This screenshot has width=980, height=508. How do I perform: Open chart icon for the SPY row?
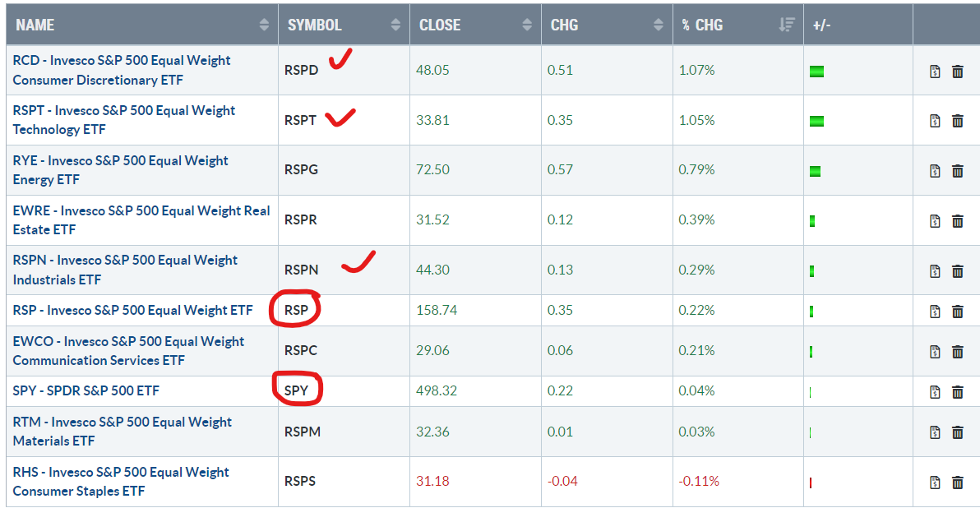pos(935,392)
